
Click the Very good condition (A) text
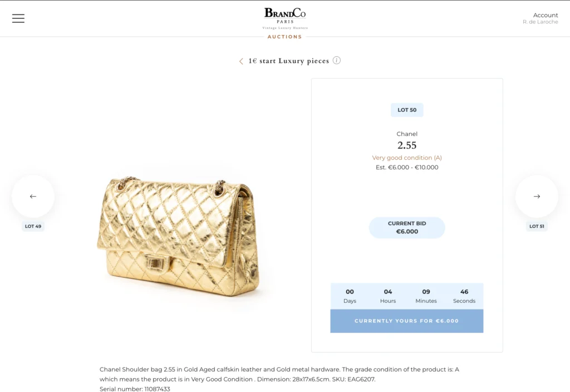coord(407,158)
